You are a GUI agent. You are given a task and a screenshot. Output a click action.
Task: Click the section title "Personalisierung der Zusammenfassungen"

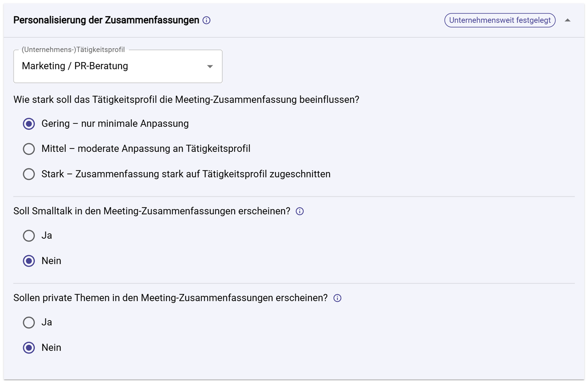(x=106, y=20)
